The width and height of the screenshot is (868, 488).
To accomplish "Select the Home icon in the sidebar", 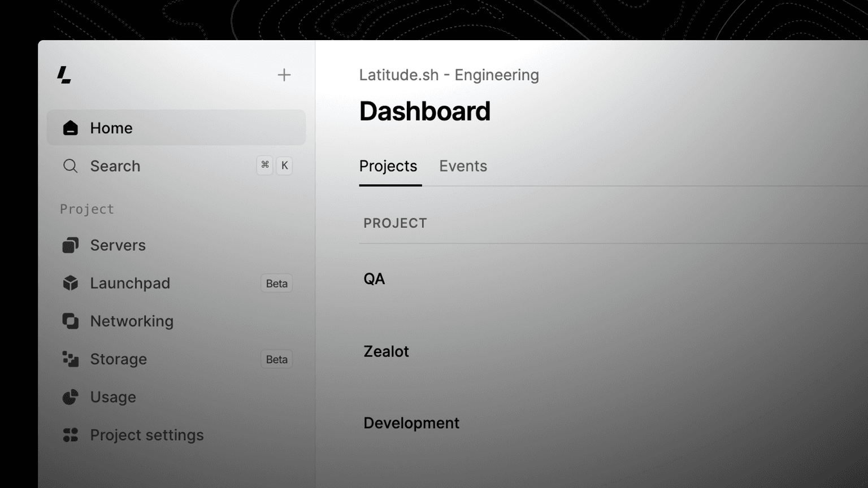I will pyautogui.click(x=70, y=128).
